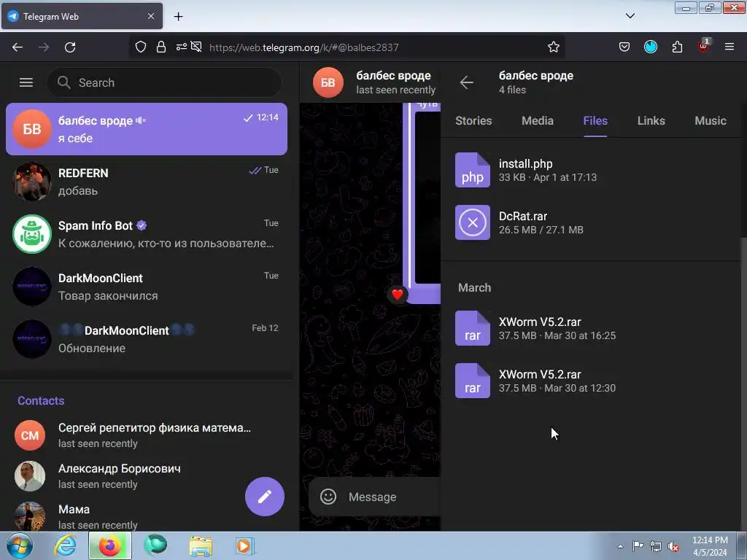
Task: Click the rar icon dated 16:25
Action: (x=472, y=328)
